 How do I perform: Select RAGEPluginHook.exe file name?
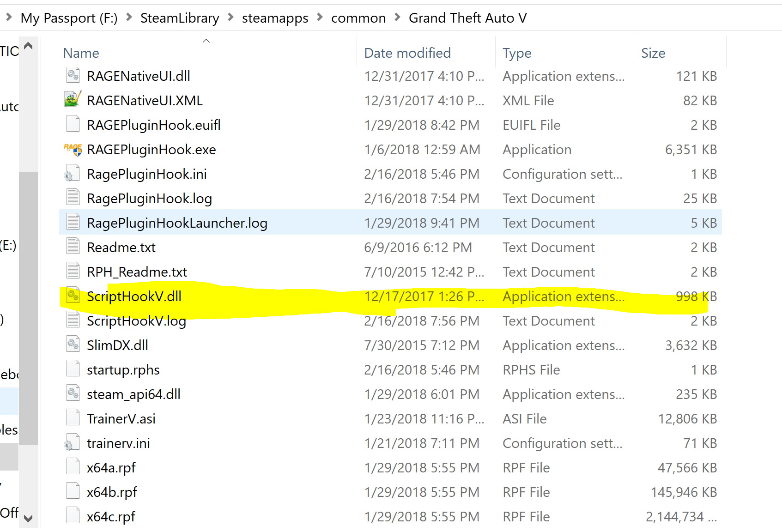[152, 149]
